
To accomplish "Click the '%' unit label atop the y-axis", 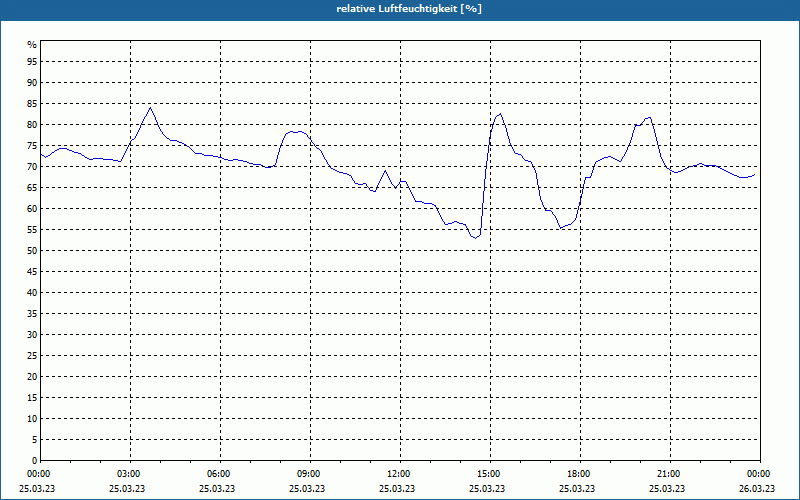I will (x=32, y=45).
